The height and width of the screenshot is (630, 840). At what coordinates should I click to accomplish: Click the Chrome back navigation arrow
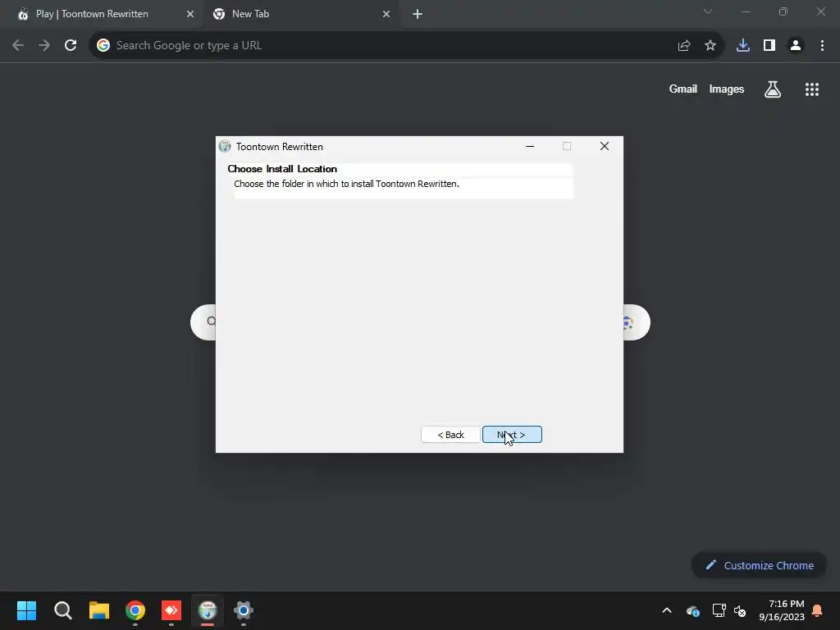coord(18,46)
